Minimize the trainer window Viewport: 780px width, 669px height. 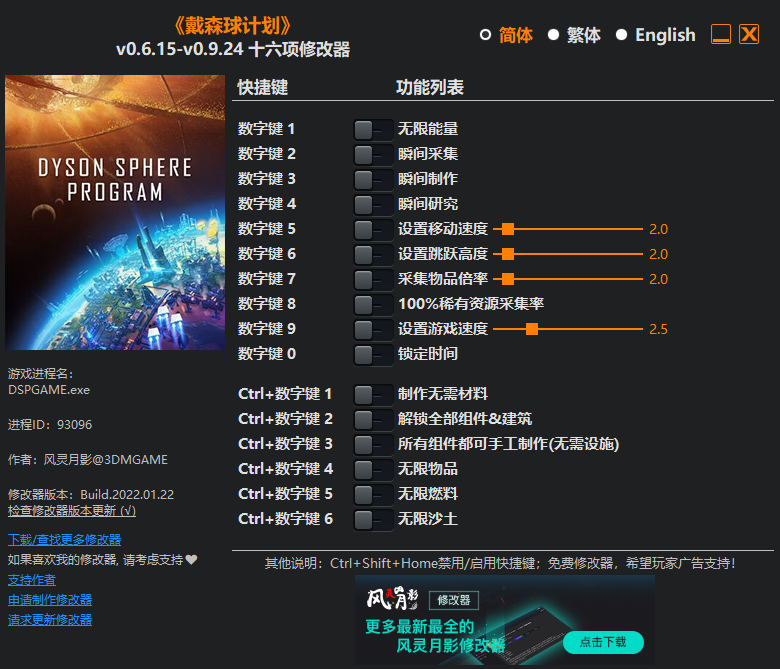pos(721,34)
